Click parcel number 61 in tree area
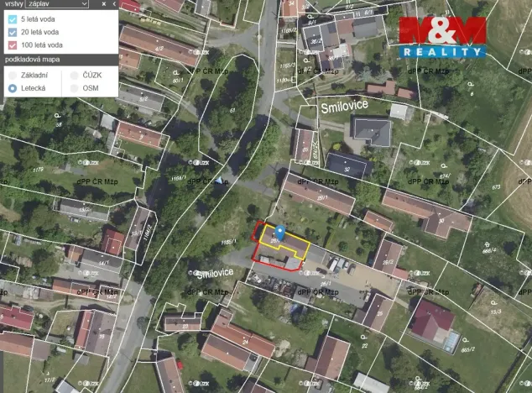This screenshot has height=393, width=532. 232,110
